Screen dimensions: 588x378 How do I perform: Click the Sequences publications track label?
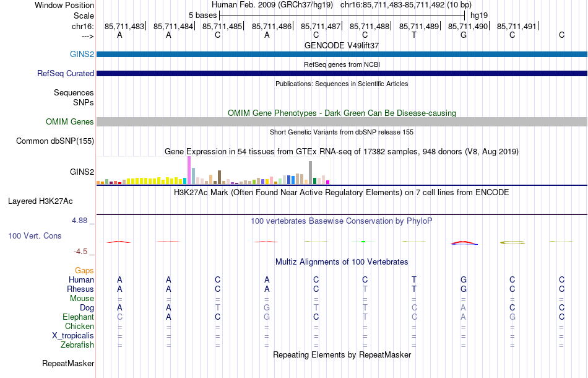(x=74, y=93)
